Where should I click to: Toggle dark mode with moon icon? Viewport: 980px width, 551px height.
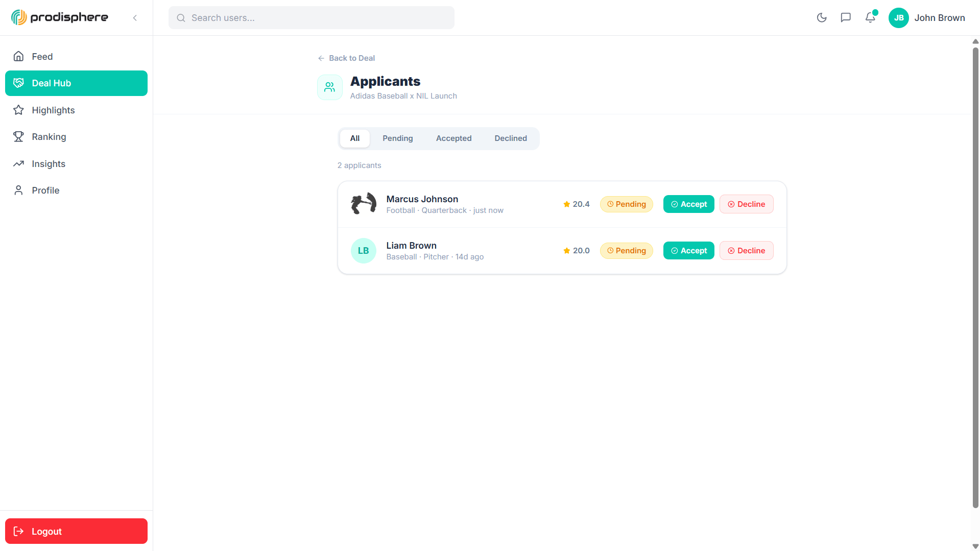click(x=822, y=17)
